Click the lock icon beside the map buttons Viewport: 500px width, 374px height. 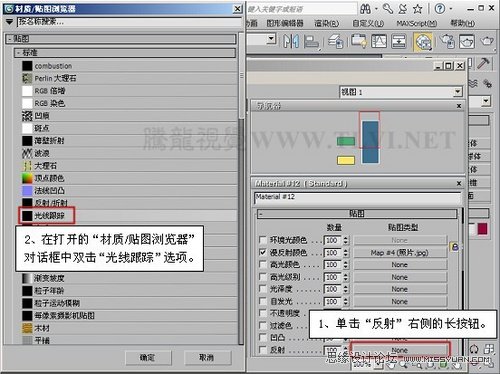click(x=455, y=247)
